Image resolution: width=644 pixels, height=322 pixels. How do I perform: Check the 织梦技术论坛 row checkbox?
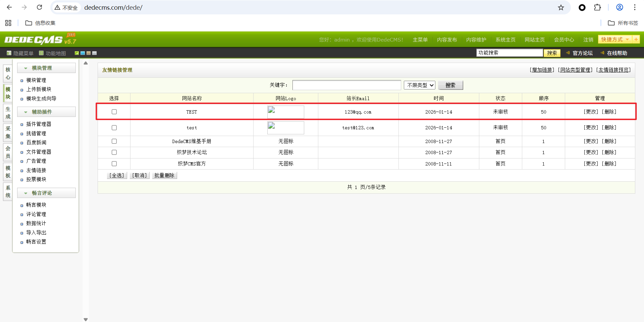[114, 152]
